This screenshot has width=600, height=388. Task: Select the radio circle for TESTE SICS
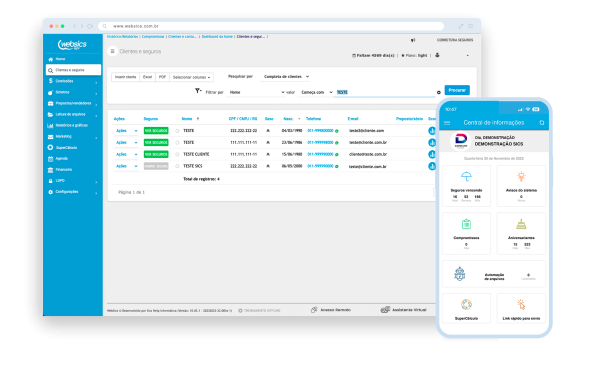177,166
